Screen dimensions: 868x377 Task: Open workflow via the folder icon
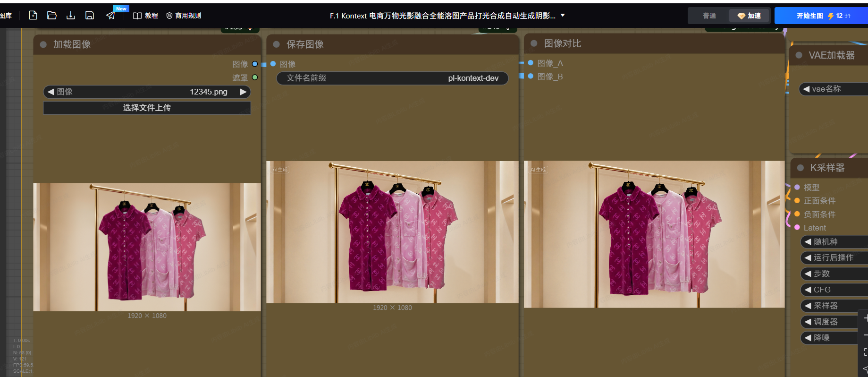point(52,16)
